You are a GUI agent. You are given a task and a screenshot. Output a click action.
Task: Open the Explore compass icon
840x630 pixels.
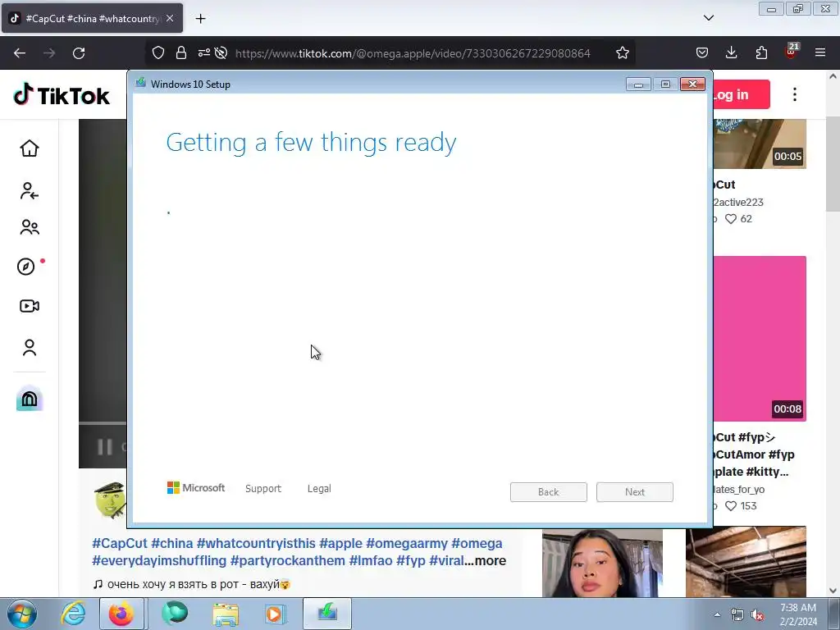click(x=26, y=267)
